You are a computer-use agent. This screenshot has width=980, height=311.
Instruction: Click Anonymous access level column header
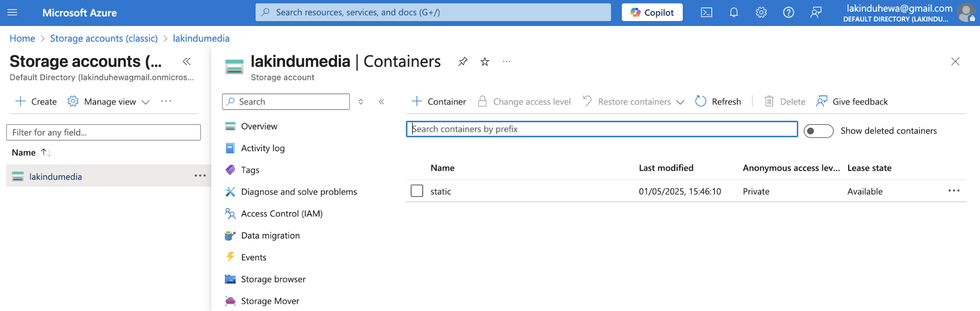pyautogui.click(x=791, y=168)
